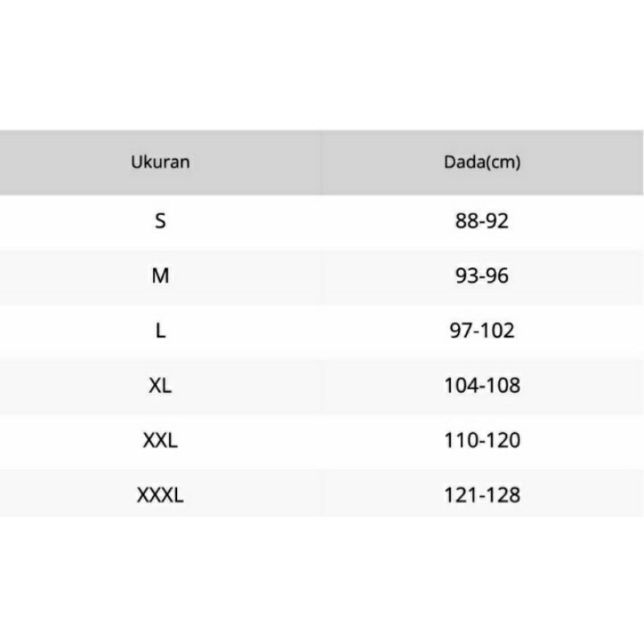Image resolution: width=644 pixels, height=644 pixels.
Task: Pick the table row for size M
Action: (322, 275)
